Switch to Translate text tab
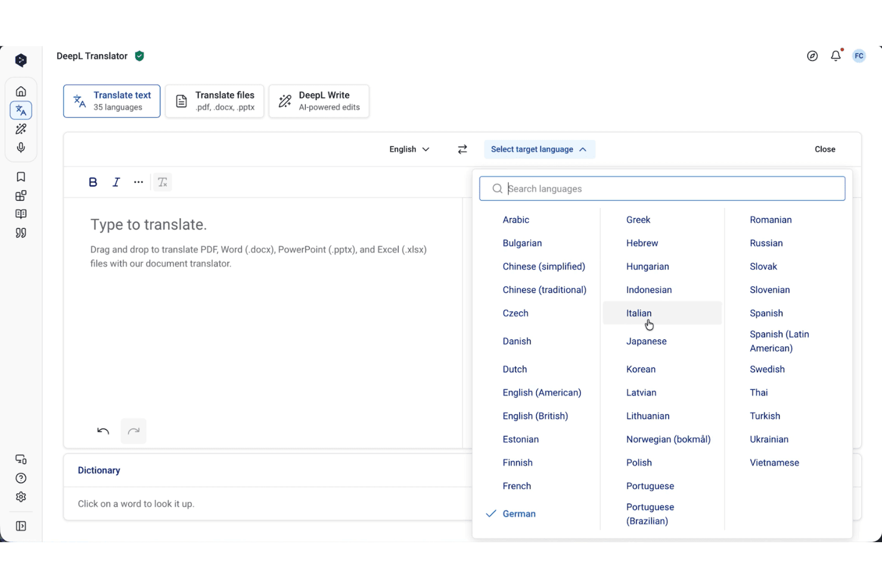This screenshot has width=882, height=588. 112,101
